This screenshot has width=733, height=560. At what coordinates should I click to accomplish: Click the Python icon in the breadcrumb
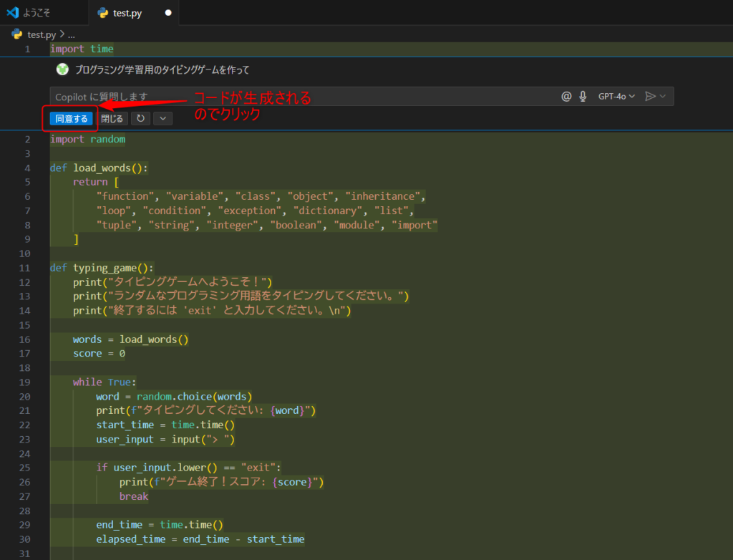coord(17,34)
